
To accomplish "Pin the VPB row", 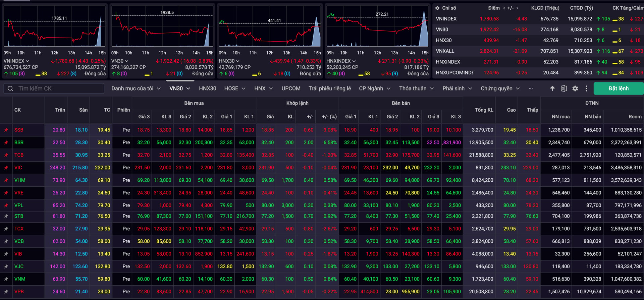I will point(6,292).
